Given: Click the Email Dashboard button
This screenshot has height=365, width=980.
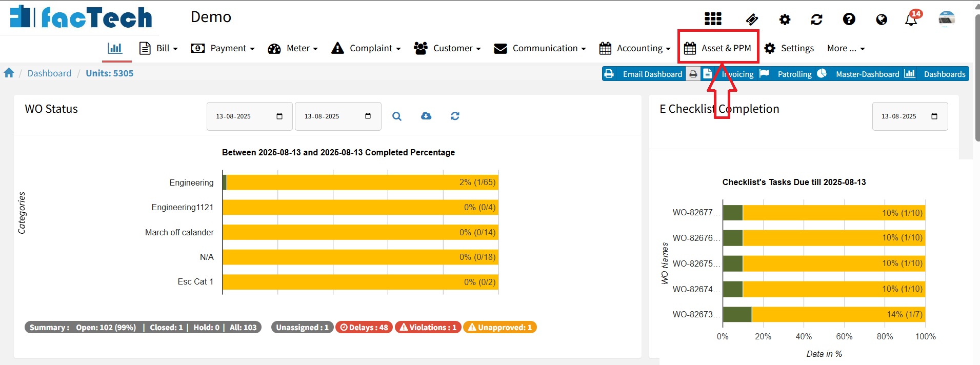Looking at the screenshot, I should (x=644, y=74).
